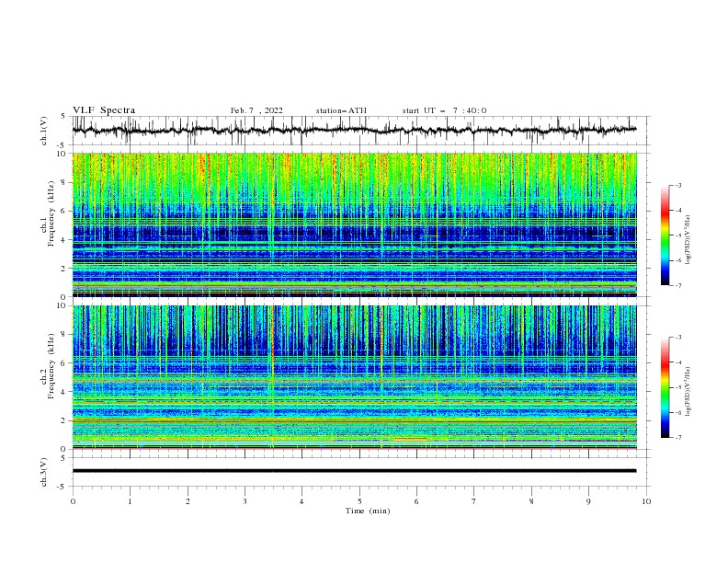Click the time axis tick label "9"
This screenshot has width=728, height=563.
click(588, 501)
